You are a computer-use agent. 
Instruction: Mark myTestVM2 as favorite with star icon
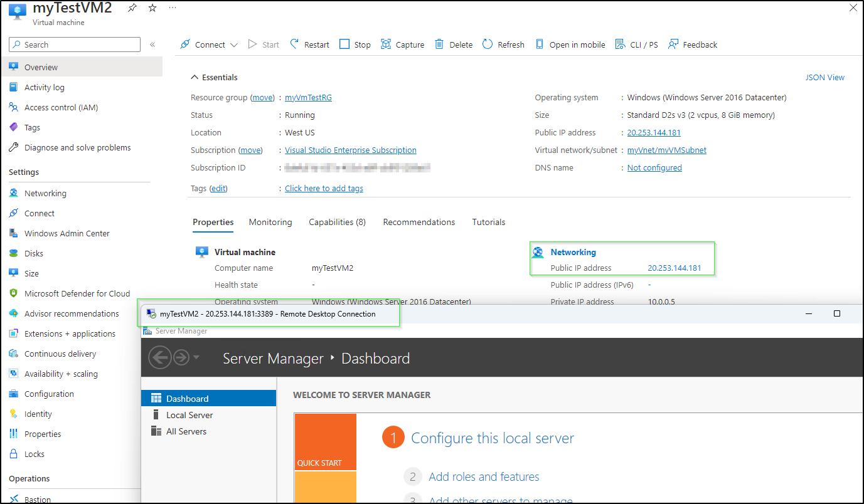click(x=152, y=8)
